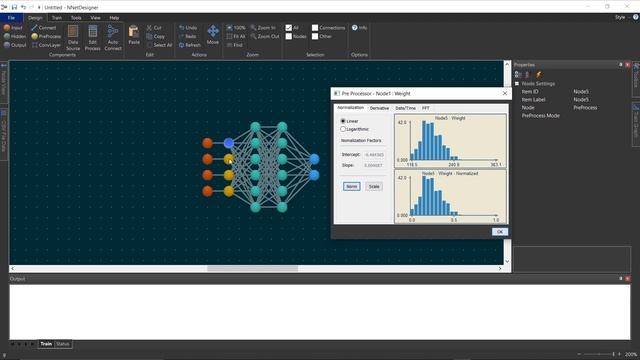Click the Intercept value field
The height and width of the screenshot is (360, 640).
click(x=374, y=155)
